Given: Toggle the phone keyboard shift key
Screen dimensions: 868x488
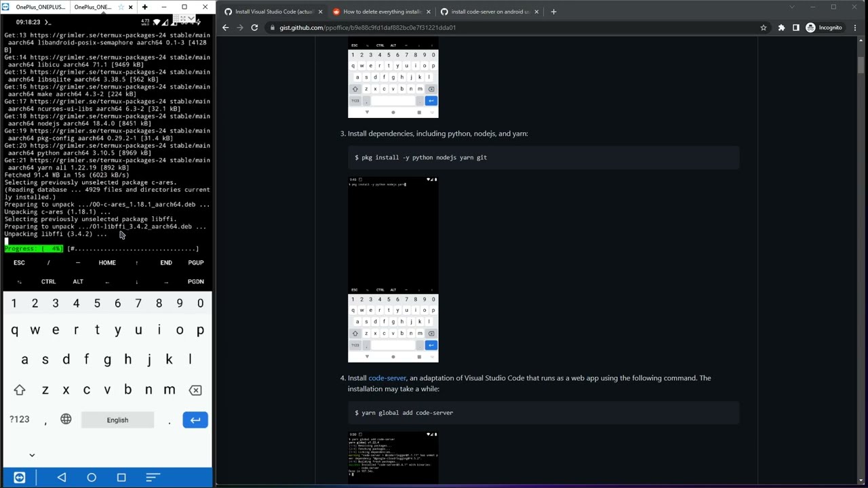Looking at the screenshot, I should pyautogui.click(x=20, y=390).
